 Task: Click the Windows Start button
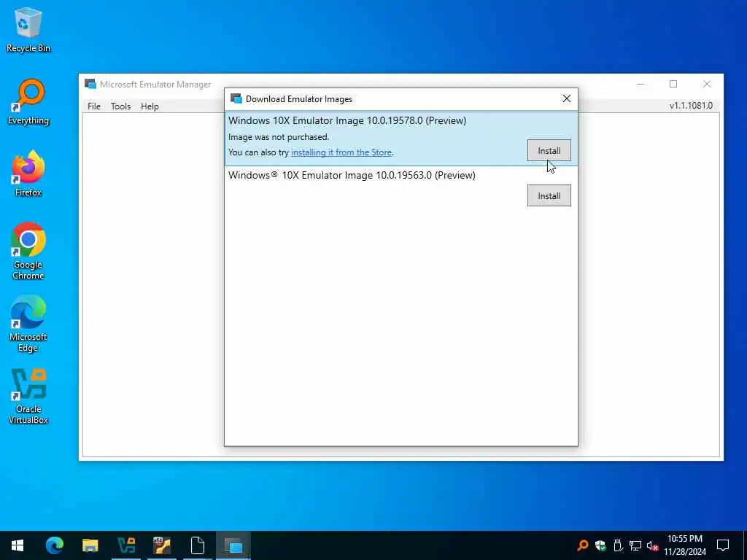click(18, 545)
